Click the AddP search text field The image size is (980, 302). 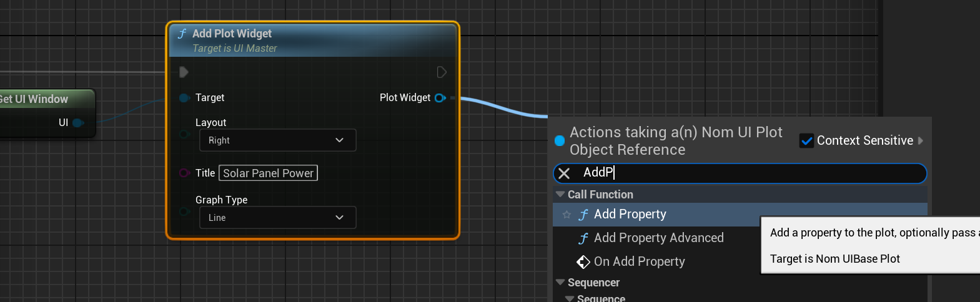(750, 173)
